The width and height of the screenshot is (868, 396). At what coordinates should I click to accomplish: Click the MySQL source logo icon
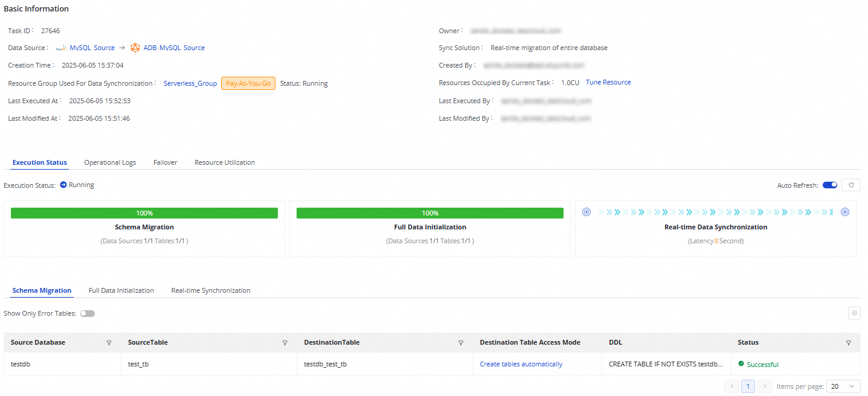click(x=61, y=48)
